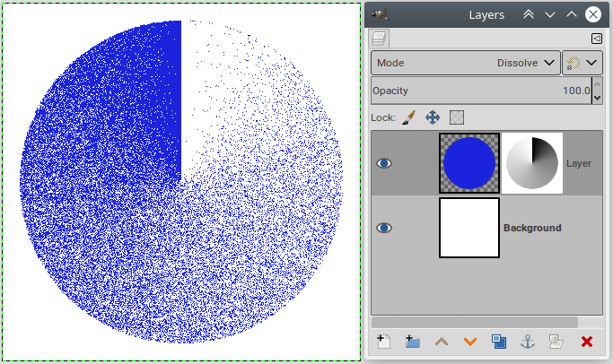Hide the Background layer via eye icon
Screen dimensions: 613x364
[384, 228]
